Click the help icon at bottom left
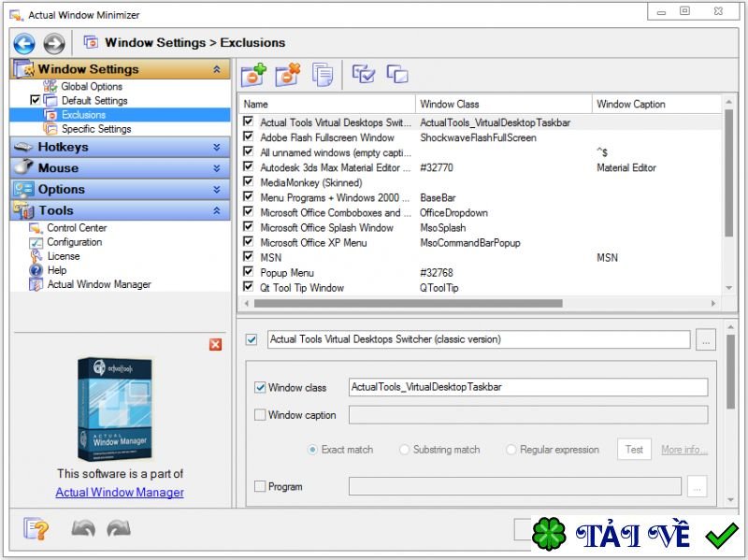 (36, 529)
